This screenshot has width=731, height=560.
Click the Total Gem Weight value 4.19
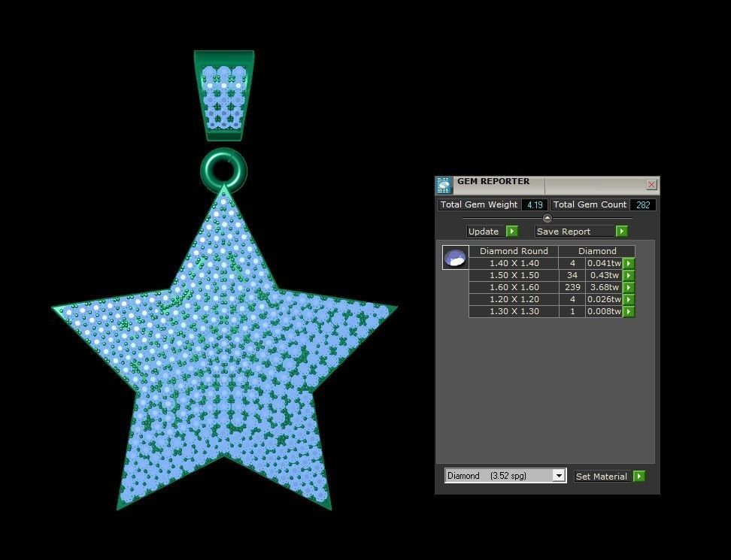click(535, 205)
